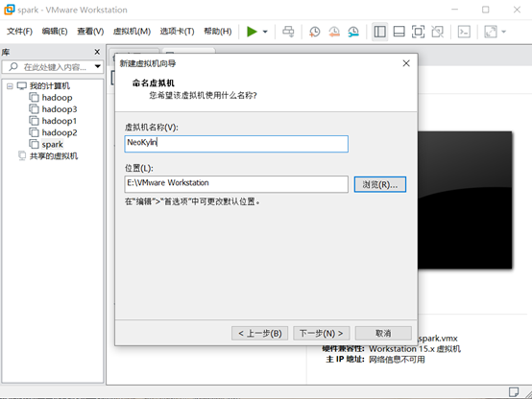Click the 浏览(R)... browse button
532x399 pixels.
[x=379, y=184]
